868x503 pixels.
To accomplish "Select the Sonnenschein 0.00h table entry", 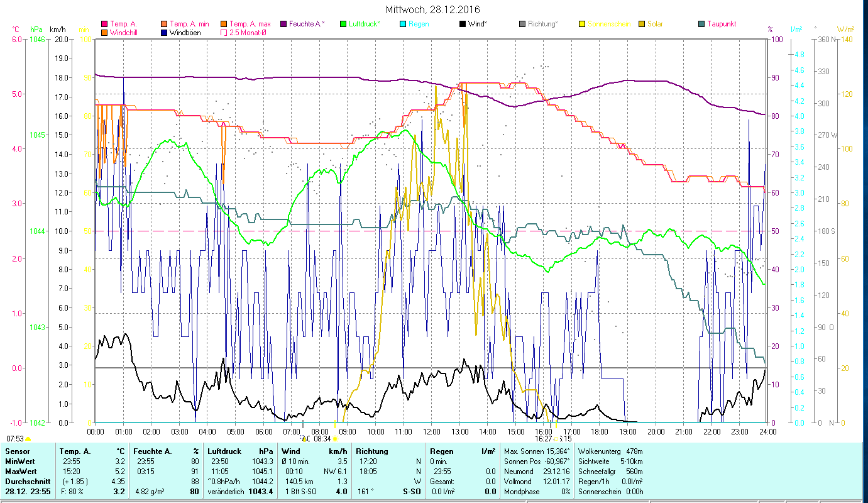I will [610, 492].
